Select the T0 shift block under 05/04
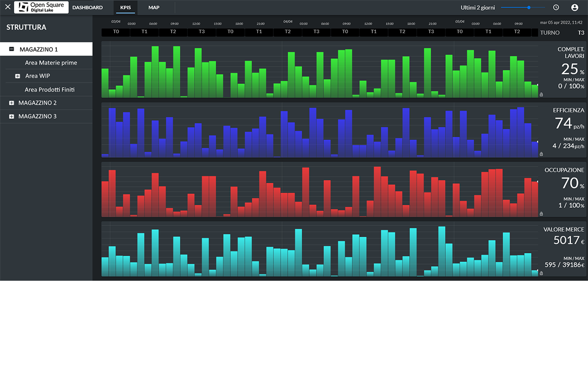This screenshot has height=392, width=588. 459,32
